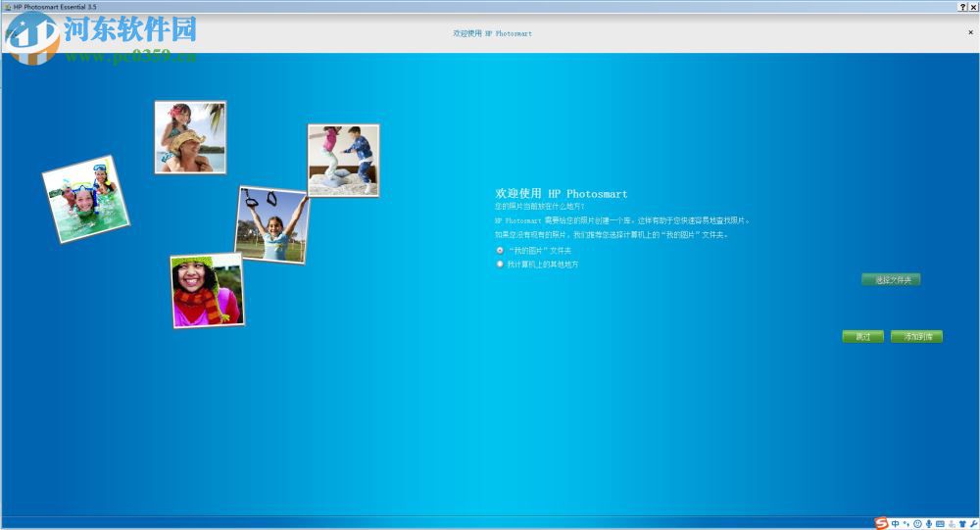Click the 选择文件夹 button
The image size is (980, 530).
coord(891,279)
